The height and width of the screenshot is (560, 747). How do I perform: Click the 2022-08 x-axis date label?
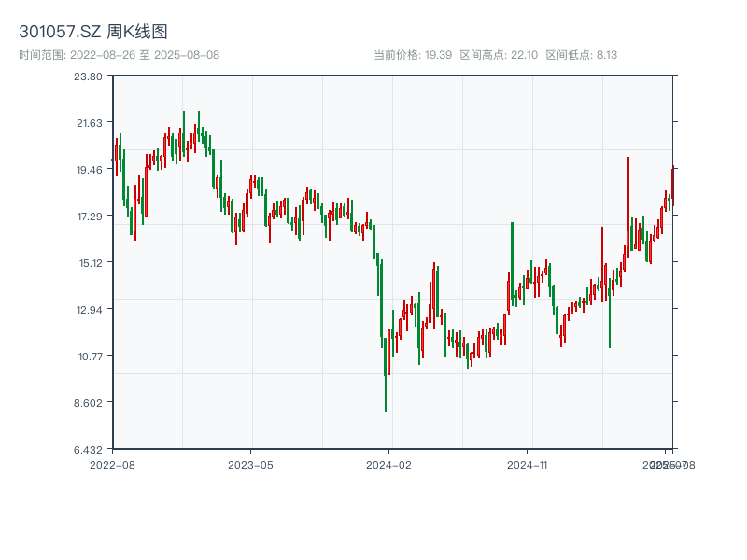point(112,464)
